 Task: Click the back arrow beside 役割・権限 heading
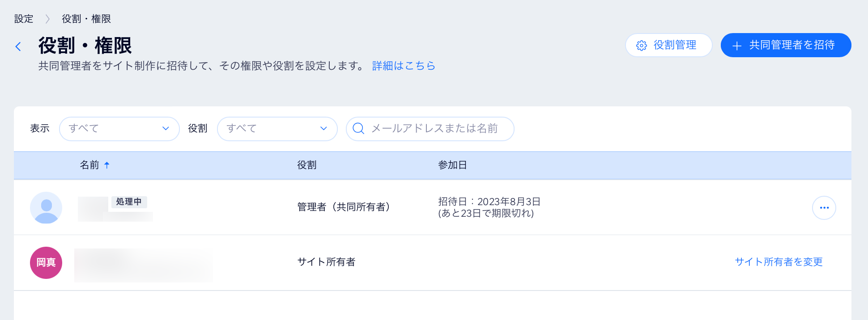pos(18,46)
